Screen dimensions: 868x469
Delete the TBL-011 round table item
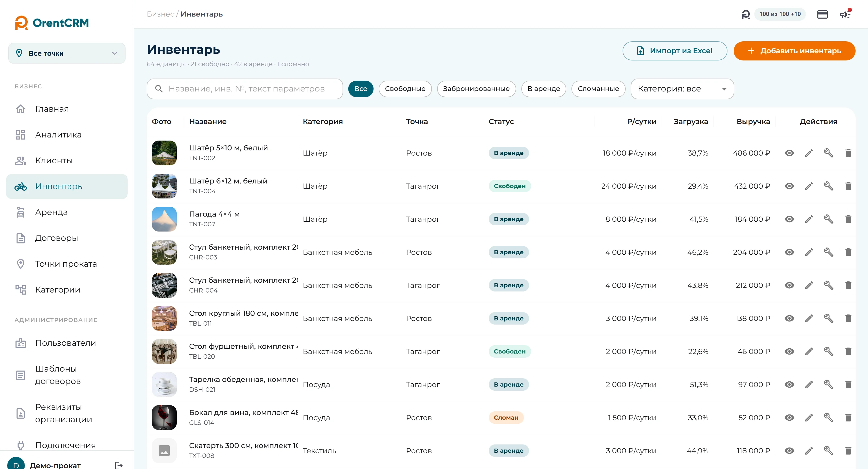pos(848,318)
